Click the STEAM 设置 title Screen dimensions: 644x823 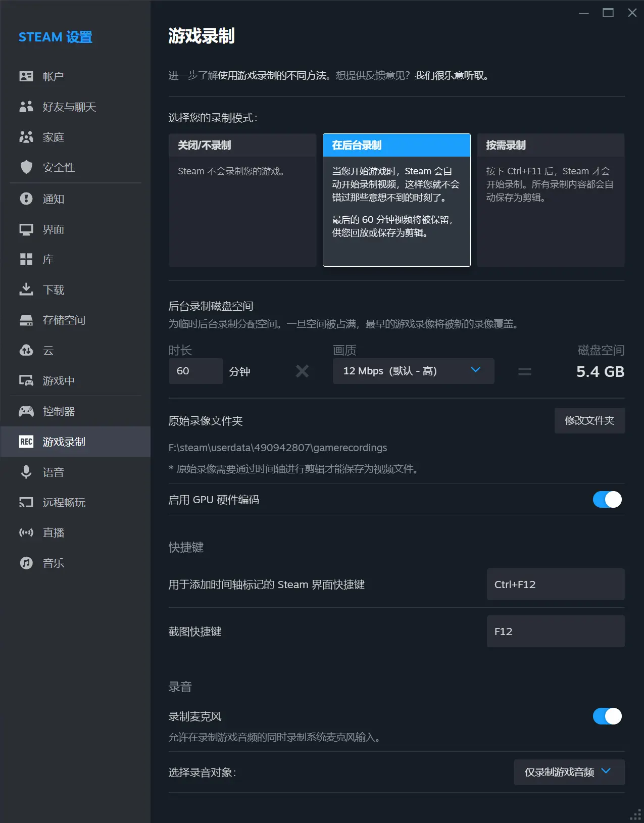tap(56, 37)
